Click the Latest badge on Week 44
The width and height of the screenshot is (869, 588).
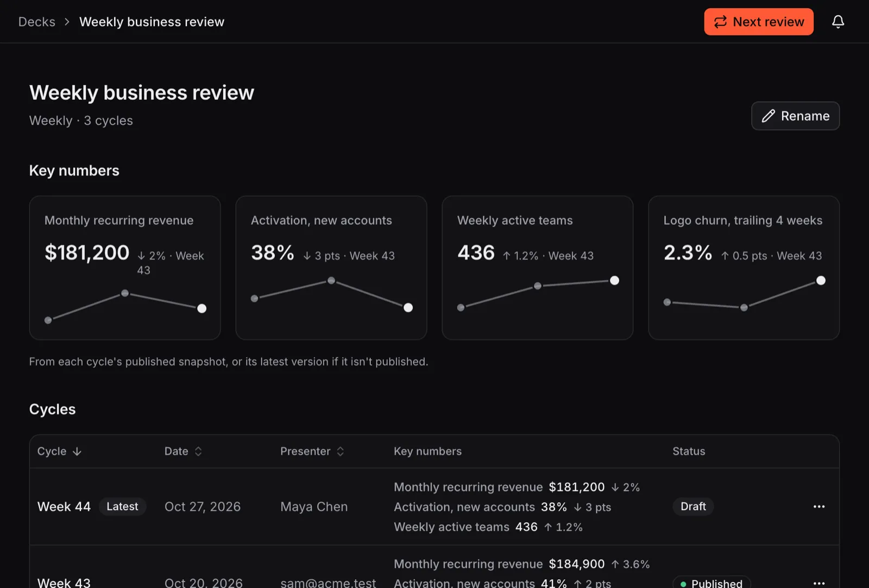pyautogui.click(x=122, y=507)
